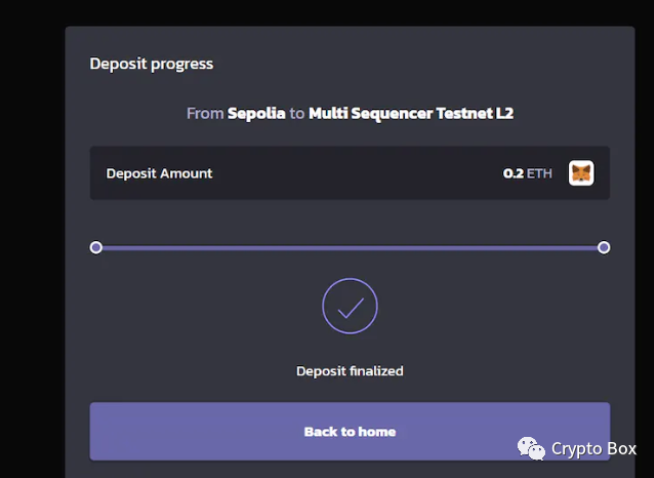Select the progress bar end node

click(x=604, y=247)
